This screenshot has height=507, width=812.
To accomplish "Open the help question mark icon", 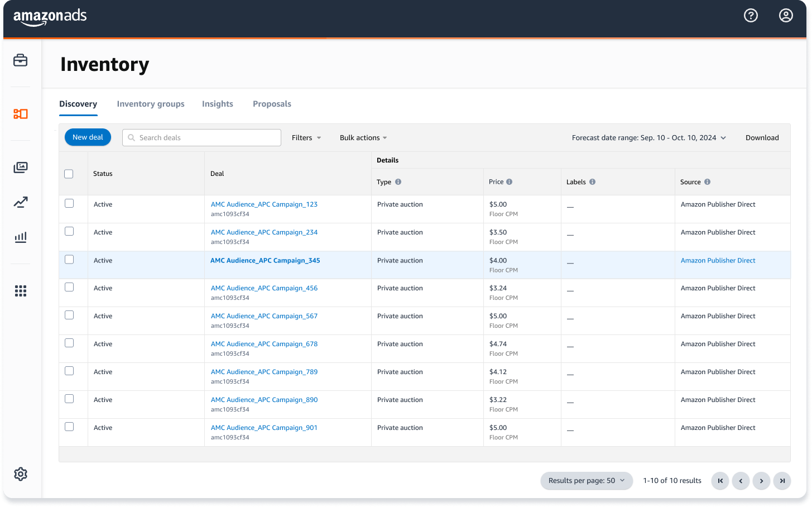I will (751, 16).
